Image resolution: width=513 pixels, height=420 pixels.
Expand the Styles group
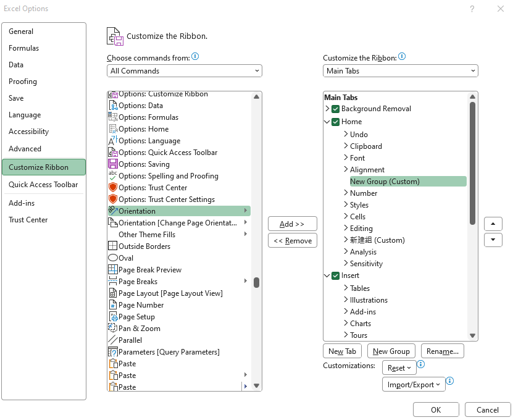tap(346, 204)
